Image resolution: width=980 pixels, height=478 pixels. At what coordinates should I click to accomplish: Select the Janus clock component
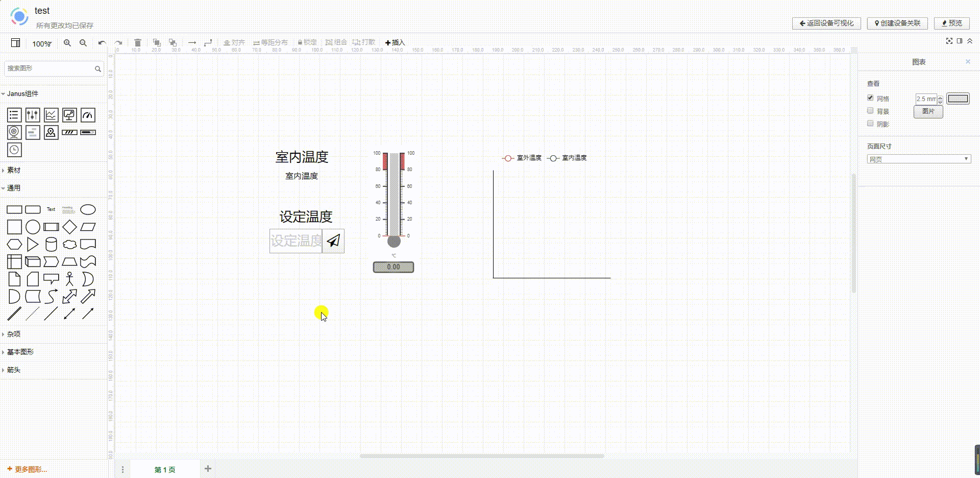tap(14, 150)
